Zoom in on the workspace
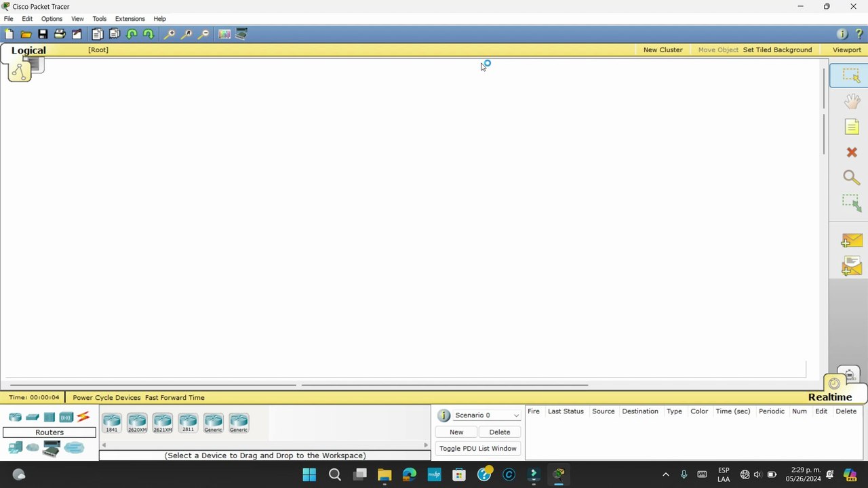This screenshot has height=488, width=868. pyautogui.click(x=170, y=34)
